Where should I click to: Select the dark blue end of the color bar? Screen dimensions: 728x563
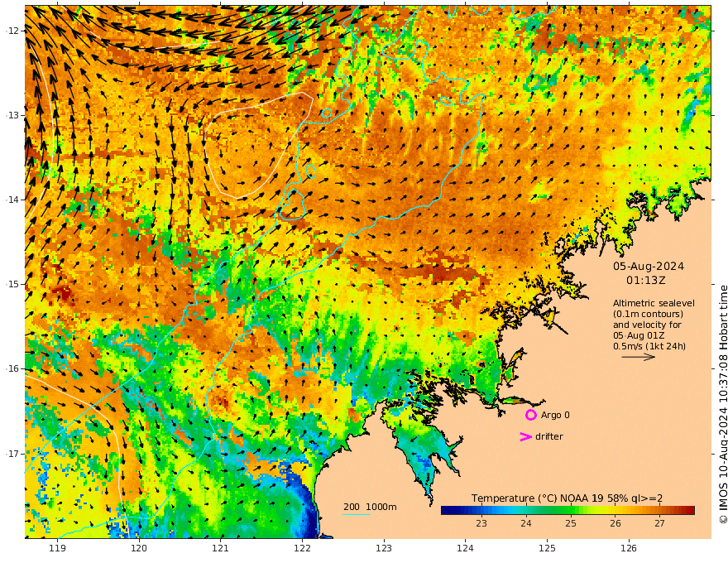446,510
